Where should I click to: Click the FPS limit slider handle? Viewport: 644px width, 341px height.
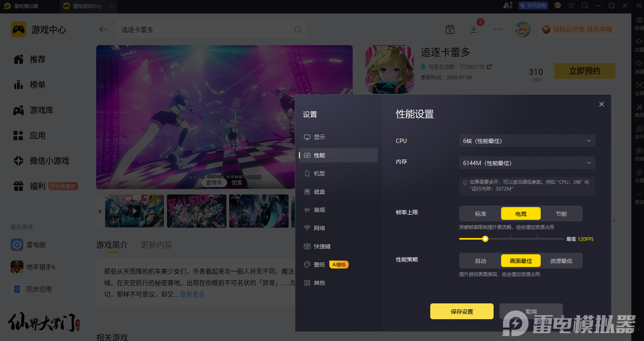click(x=485, y=239)
